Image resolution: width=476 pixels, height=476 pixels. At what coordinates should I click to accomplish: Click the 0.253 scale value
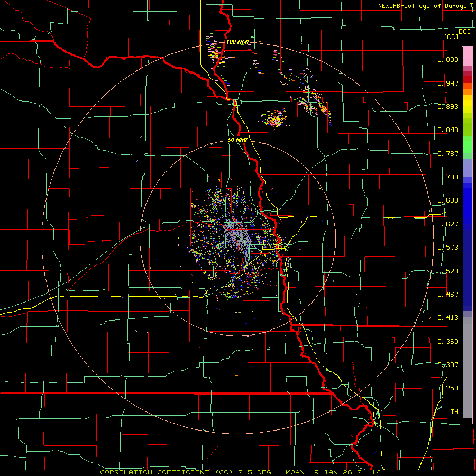pyautogui.click(x=448, y=388)
